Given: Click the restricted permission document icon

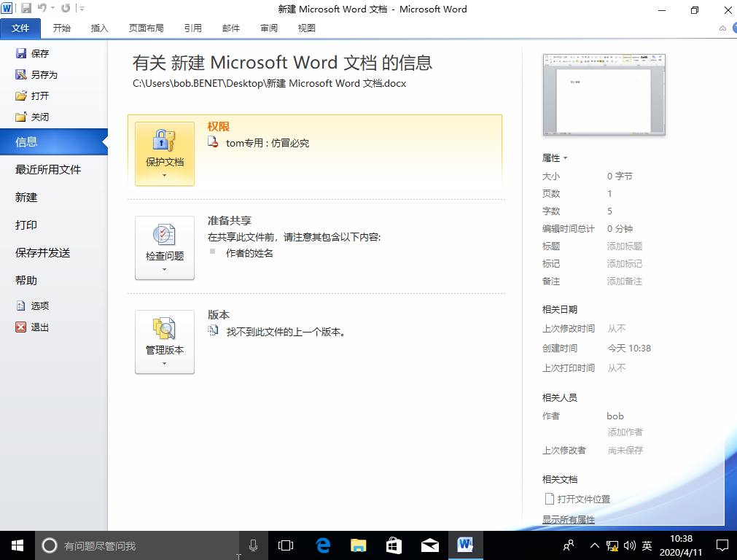Looking at the screenshot, I should point(213,142).
